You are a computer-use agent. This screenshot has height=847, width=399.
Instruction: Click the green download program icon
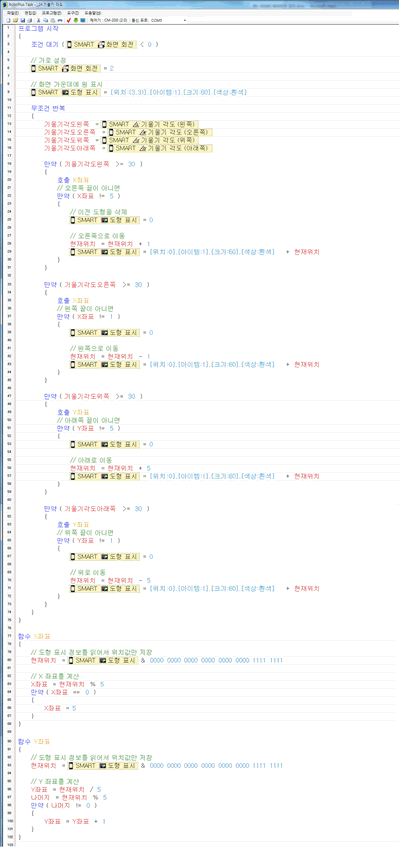point(76,20)
